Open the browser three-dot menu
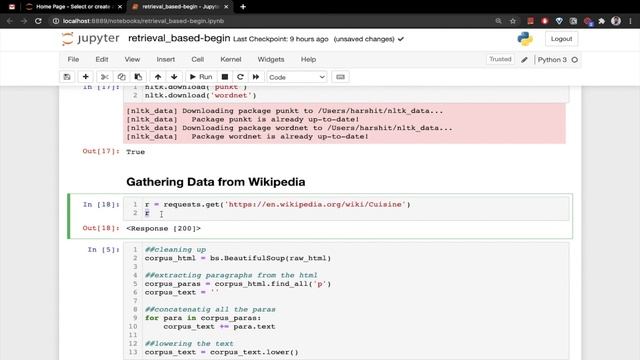The width and height of the screenshot is (640, 360). pos(631,21)
